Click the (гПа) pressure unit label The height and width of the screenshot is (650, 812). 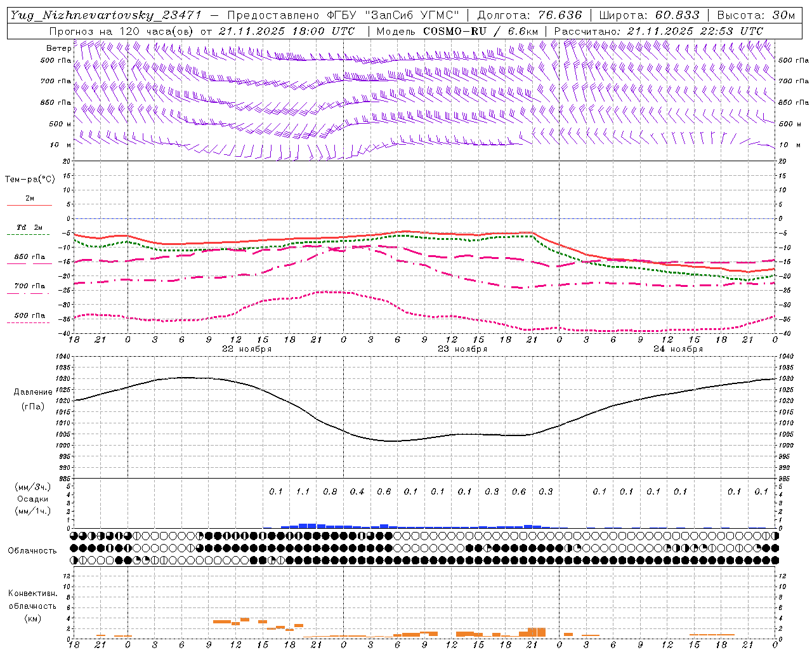point(33,407)
